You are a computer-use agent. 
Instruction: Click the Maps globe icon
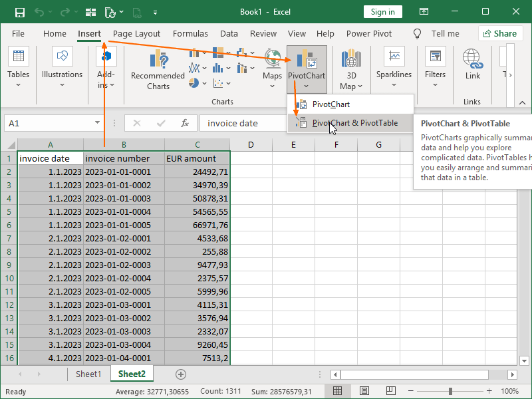[273, 58]
